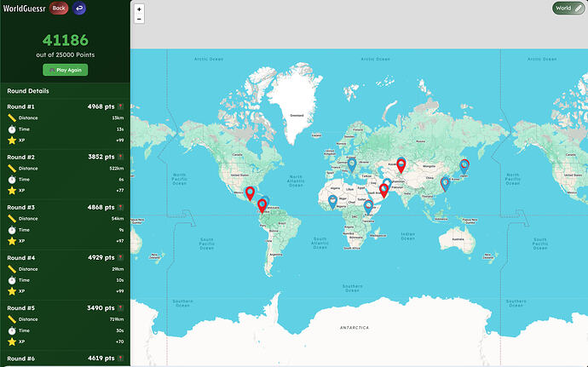The height and width of the screenshot is (367, 588).
Task: Click the 30s time value in Round #5
Action: (x=120, y=330)
